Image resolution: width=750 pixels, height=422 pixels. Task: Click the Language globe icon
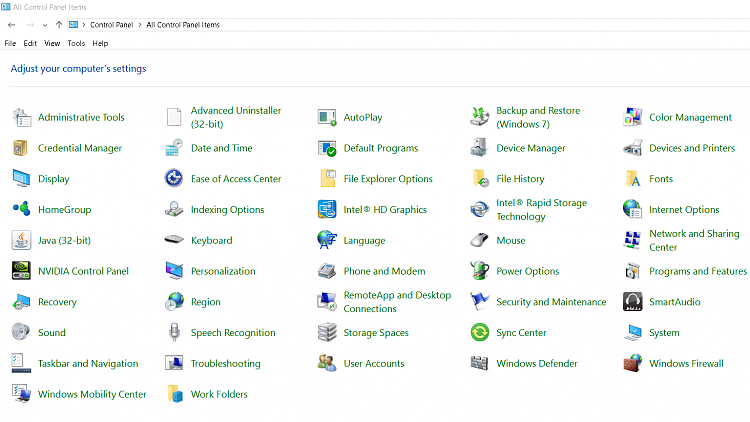click(327, 240)
